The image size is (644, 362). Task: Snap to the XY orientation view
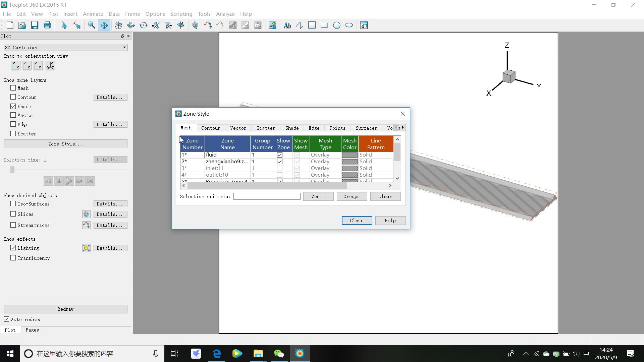pos(15,66)
